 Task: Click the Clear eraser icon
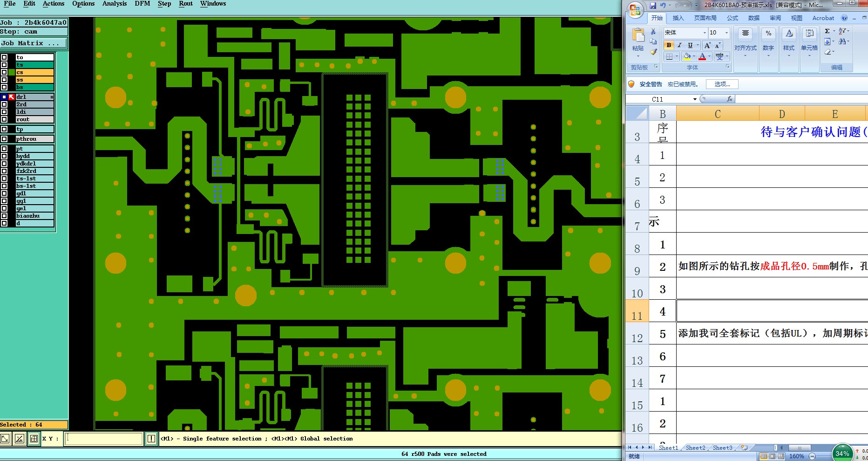(x=827, y=52)
